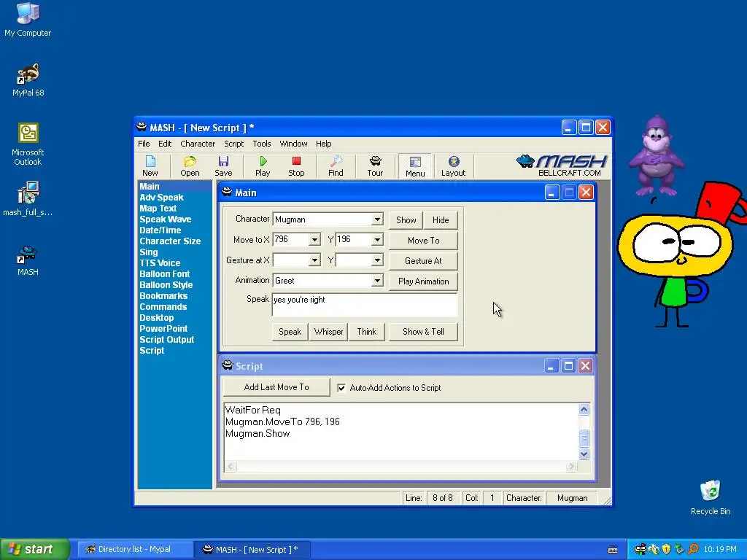Open the Windows start button
The image size is (747, 560).
pyautogui.click(x=35, y=549)
